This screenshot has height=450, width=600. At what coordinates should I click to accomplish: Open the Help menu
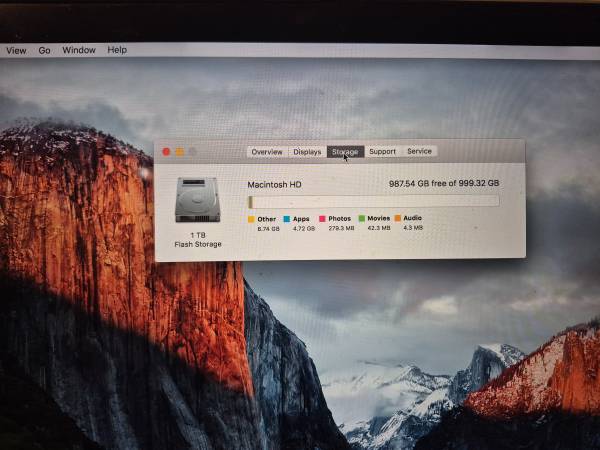(x=117, y=50)
